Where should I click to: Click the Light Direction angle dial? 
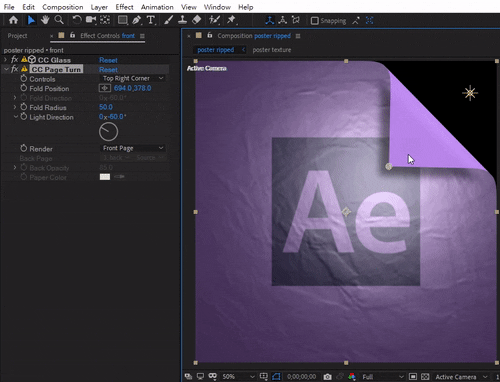tap(108, 132)
